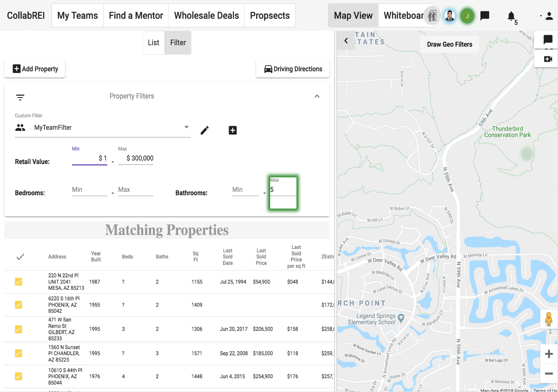Click the video camera icon on map

pyautogui.click(x=548, y=59)
